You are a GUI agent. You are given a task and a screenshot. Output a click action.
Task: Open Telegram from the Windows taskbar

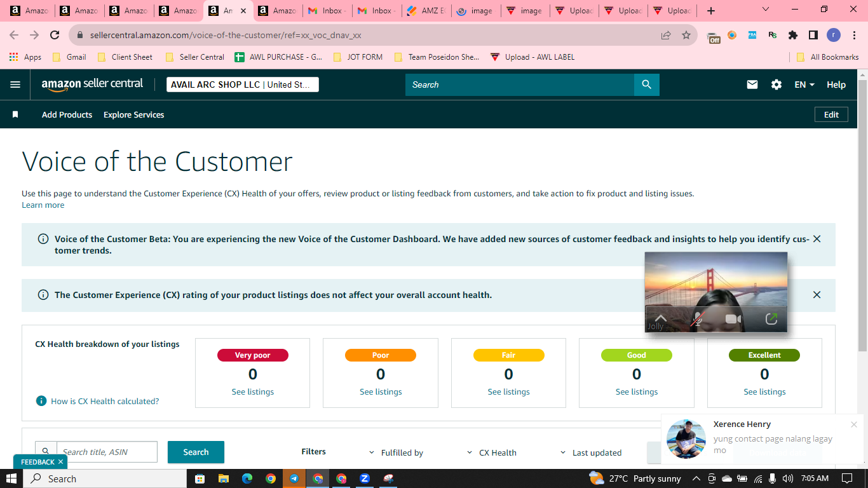point(294,478)
